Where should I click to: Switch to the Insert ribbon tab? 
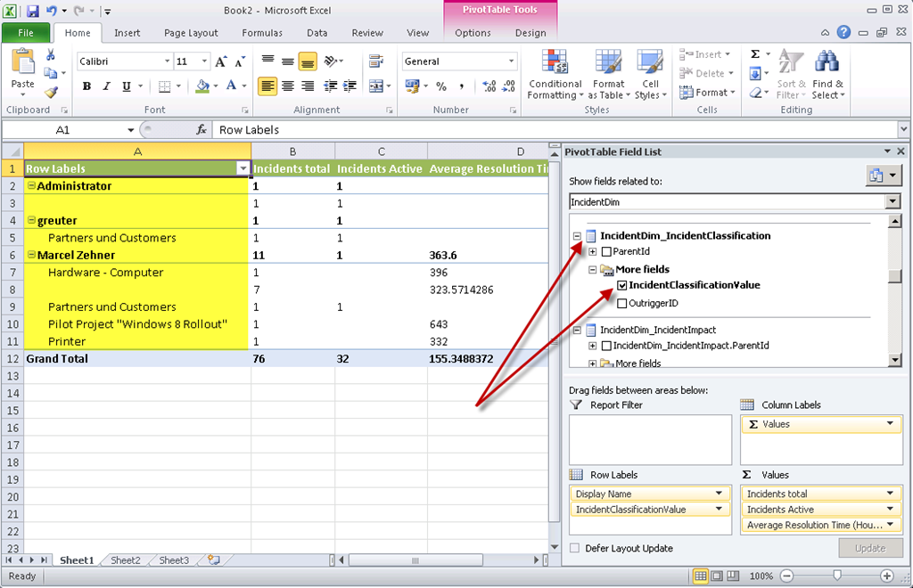tap(127, 33)
